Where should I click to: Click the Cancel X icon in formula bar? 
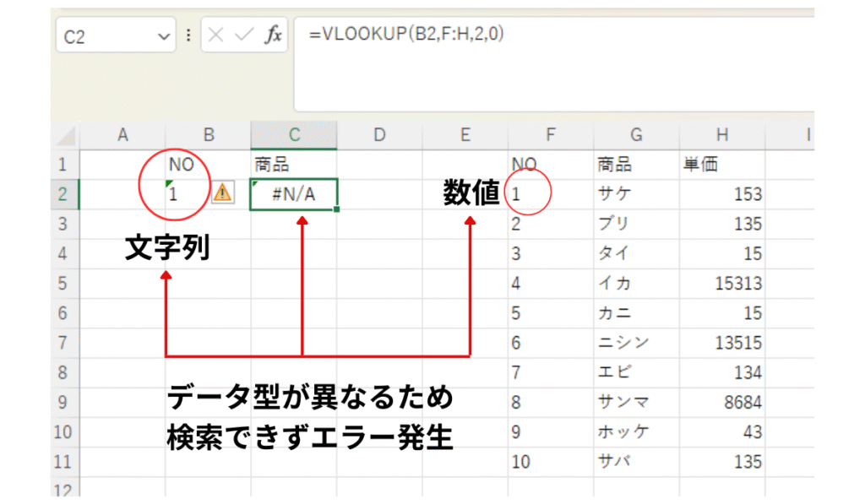pyautogui.click(x=217, y=36)
